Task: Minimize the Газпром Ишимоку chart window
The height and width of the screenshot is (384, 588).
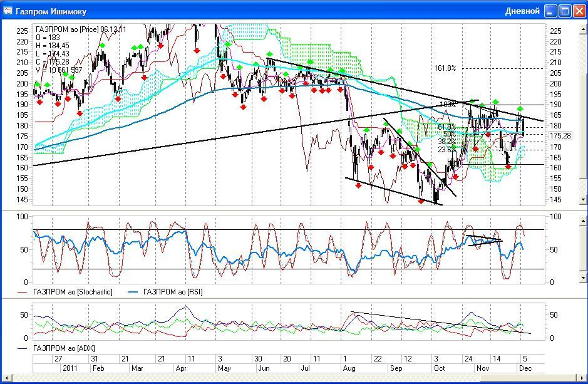Action: 550,11
